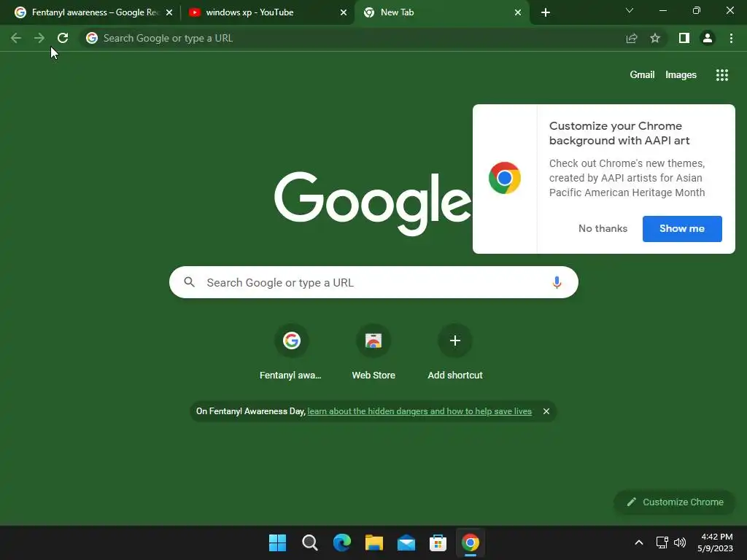Start voice search with microphone icon
Image resolution: width=747 pixels, height=560 pixels.
click(x=557, y=282)
